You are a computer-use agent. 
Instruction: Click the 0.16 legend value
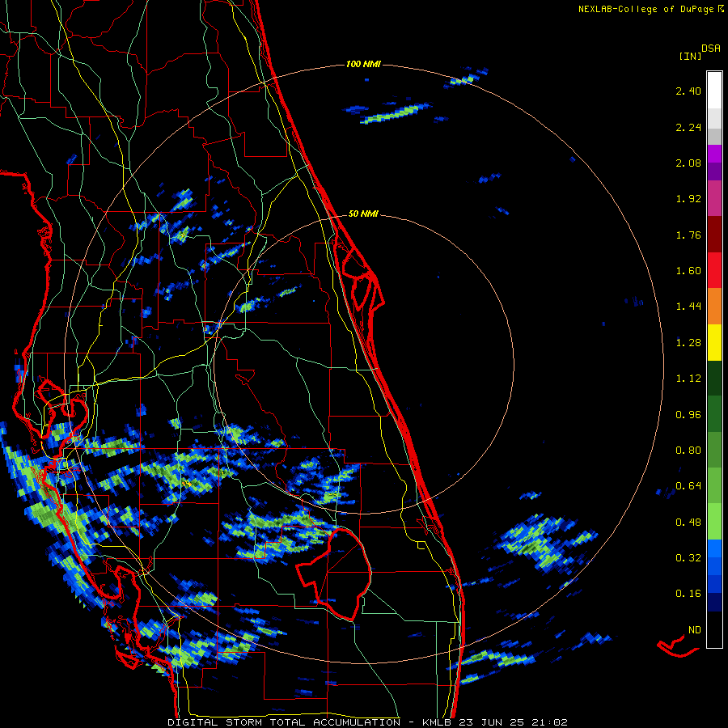[x=688, y=594]
